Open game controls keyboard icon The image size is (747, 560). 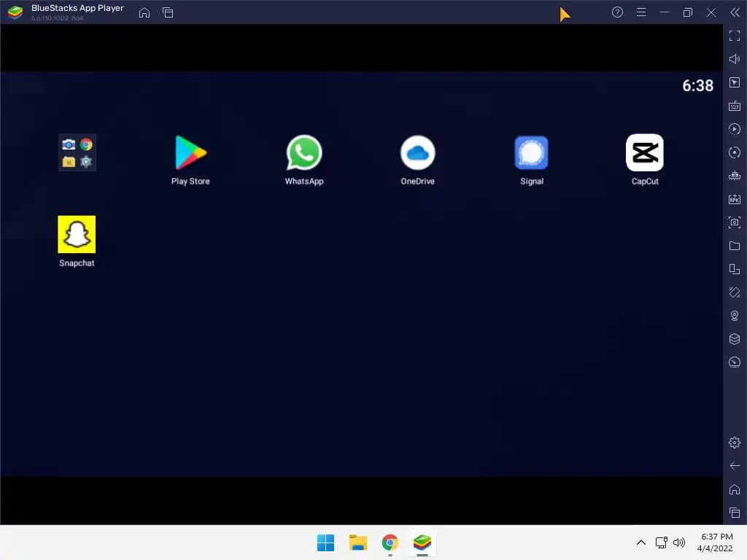click(734, 106)
